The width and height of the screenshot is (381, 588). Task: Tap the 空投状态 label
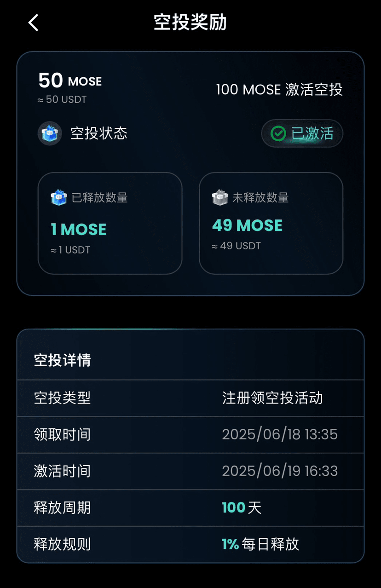coord(99,133)
